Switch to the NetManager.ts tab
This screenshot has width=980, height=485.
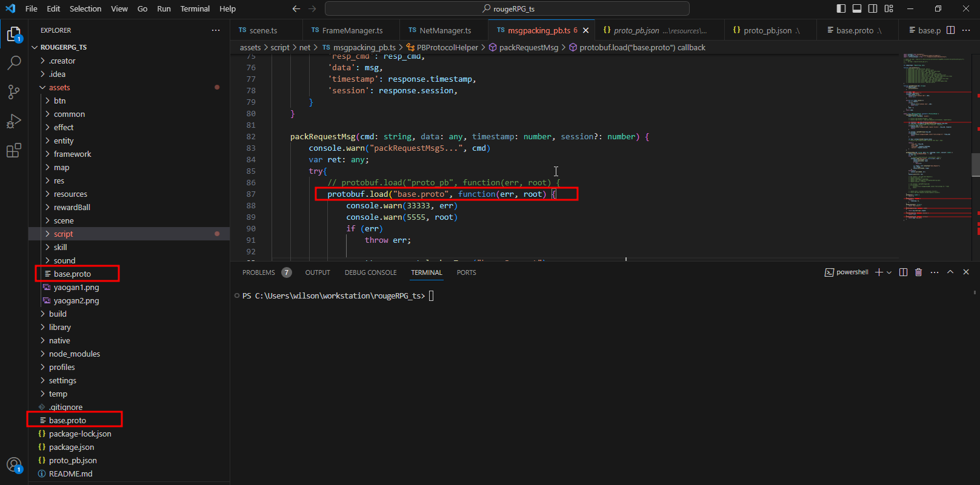click(x=445, y=30)
